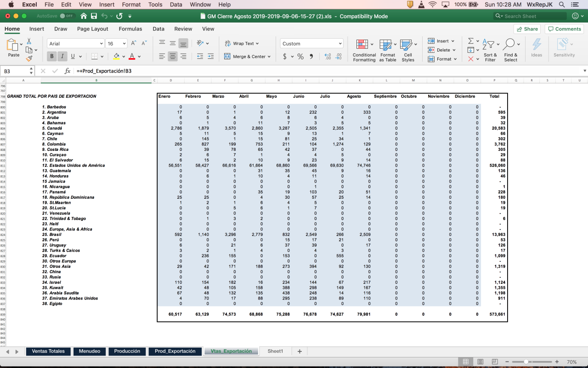This screenshot has width=588, height=368.
Task: Switch to Page Break Preview in status bar
Action: [494, 362]
